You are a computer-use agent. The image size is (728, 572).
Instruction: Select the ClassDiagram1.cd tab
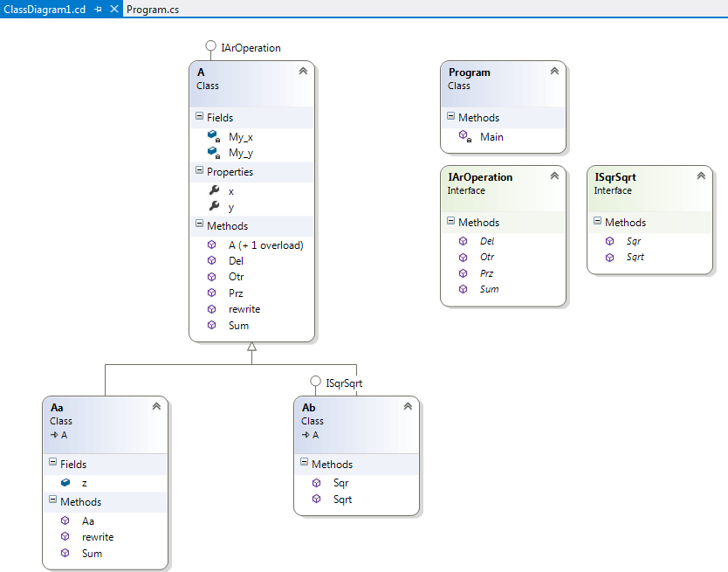45,10
